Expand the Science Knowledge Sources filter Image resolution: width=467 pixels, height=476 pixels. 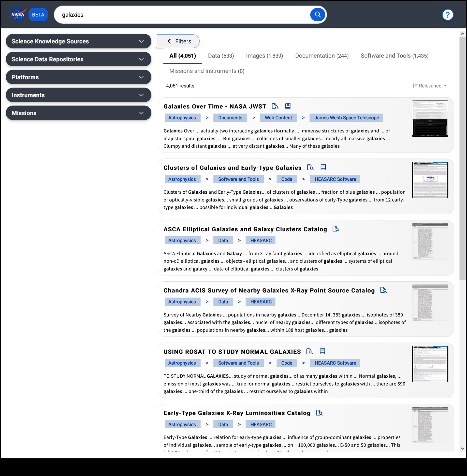point(78,41)
